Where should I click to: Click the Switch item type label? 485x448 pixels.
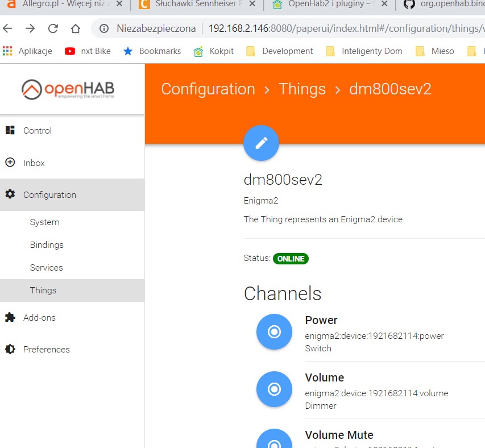click(x=318, y=349)
